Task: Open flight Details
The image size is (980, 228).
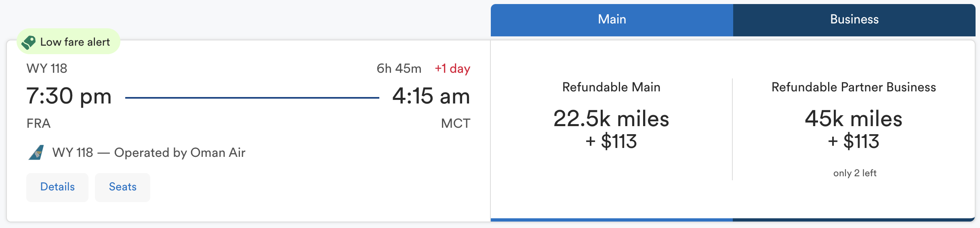Action: (57, 187)
